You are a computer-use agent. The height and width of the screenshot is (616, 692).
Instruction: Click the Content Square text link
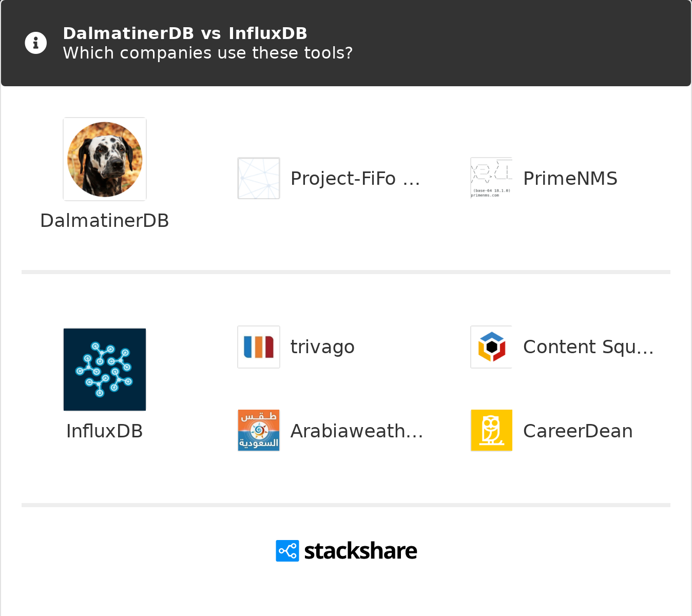click(x=588, y=347)
